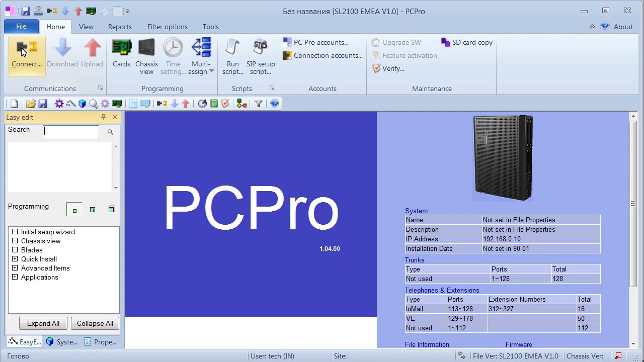This screenshot has height=362, width=644.
Task: Click the connect icon in lower toolbar
Action: (162, 104)
